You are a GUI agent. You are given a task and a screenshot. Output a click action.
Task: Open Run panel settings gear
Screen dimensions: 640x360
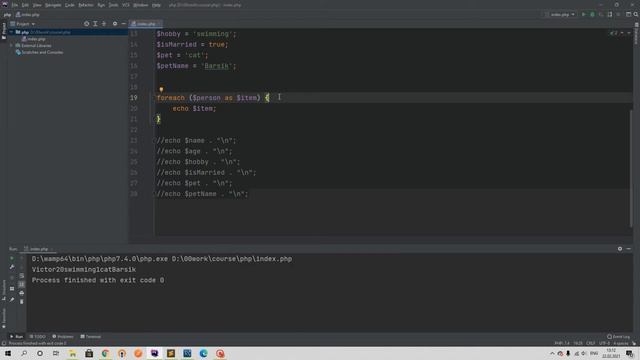pos(620,249)
